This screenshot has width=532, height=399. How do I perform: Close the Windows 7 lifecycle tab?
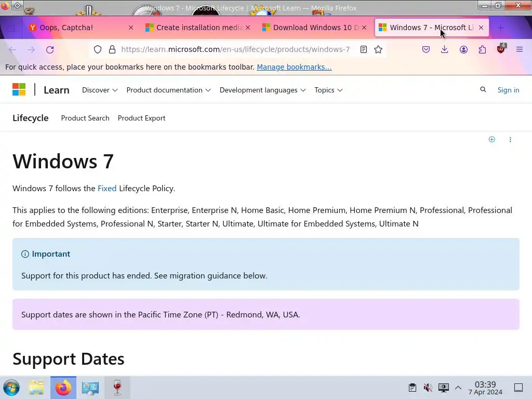click(x=481, y=28)
